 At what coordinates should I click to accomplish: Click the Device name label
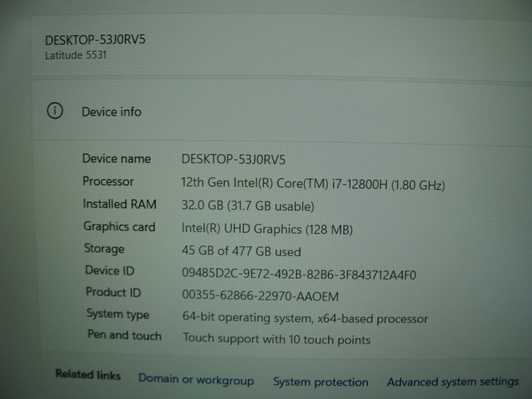(116, 159)
